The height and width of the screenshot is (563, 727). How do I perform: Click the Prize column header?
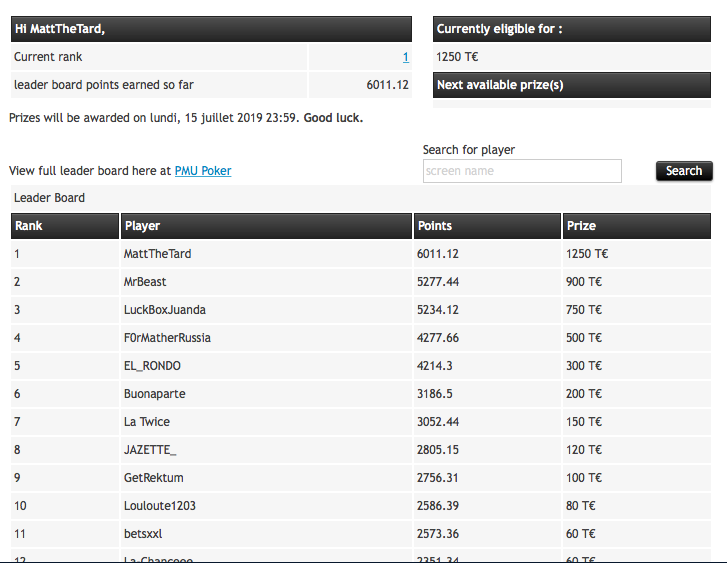pyautogui.click(x=637, y=226)
